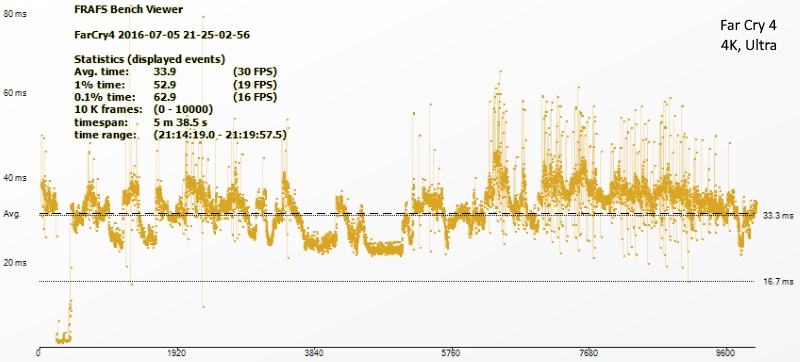Click the 9600 x-axis tick label
The width and height of the screenshot is (800, 362).
point(725,353)
